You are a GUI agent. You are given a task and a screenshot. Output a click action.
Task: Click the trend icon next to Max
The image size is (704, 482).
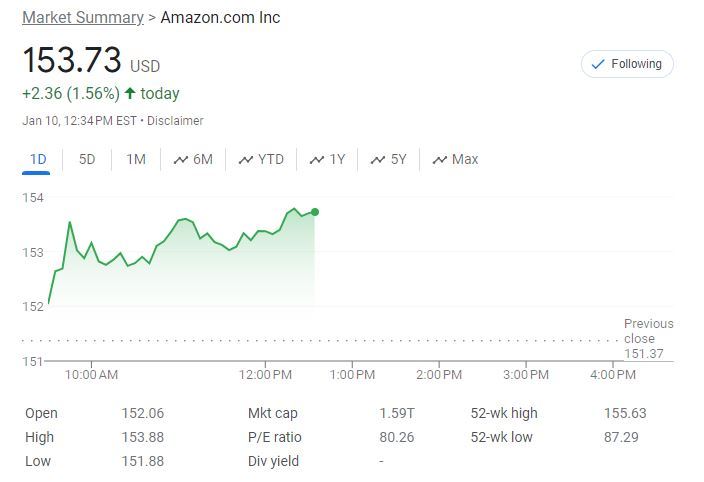[x=439, y=159]
